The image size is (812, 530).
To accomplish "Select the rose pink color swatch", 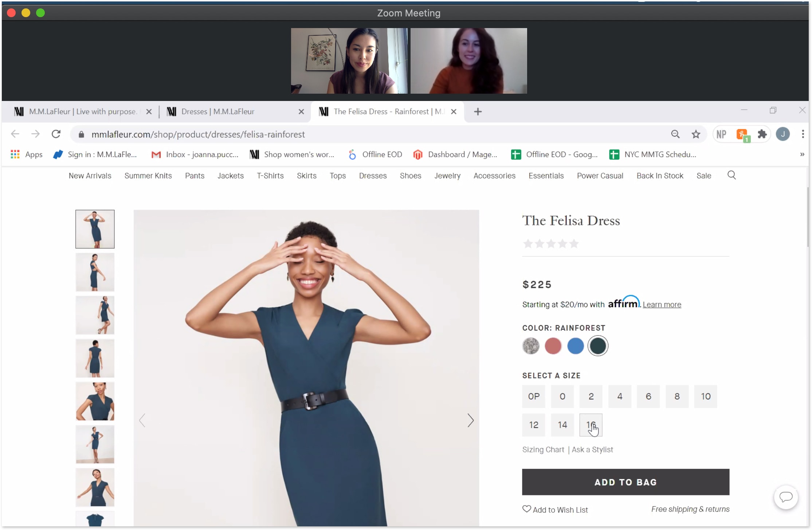I will click(553, 346).
